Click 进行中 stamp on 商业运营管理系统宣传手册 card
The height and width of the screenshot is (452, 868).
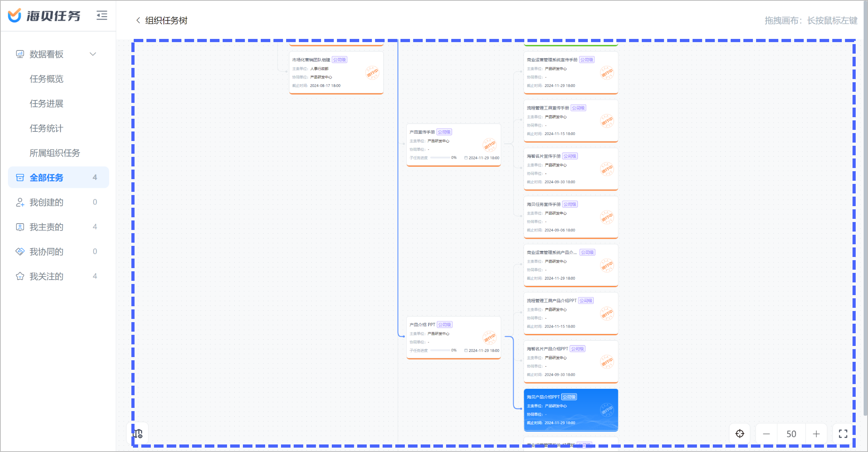coord(607,73)
